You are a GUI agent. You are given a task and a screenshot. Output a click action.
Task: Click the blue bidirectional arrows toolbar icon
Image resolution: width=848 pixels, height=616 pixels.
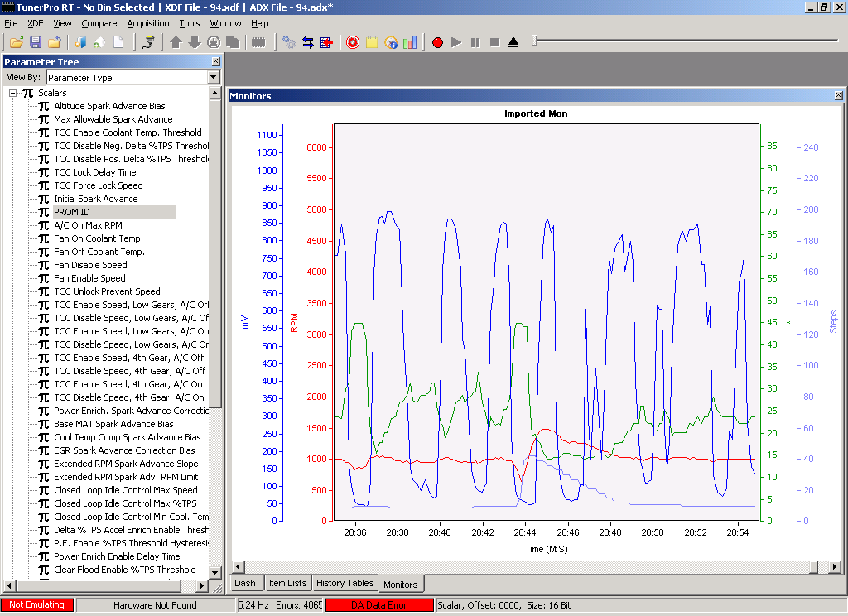308,42
